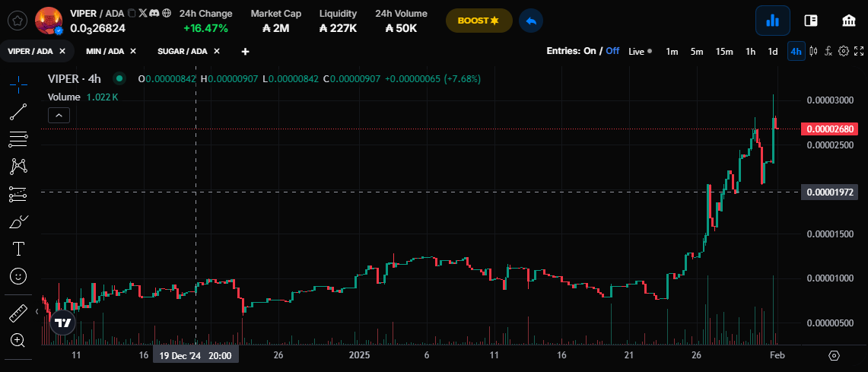Copy token address via the clipboard icon
The height and width of the screenshot is (372, 868).
click(x=131, y=13)
